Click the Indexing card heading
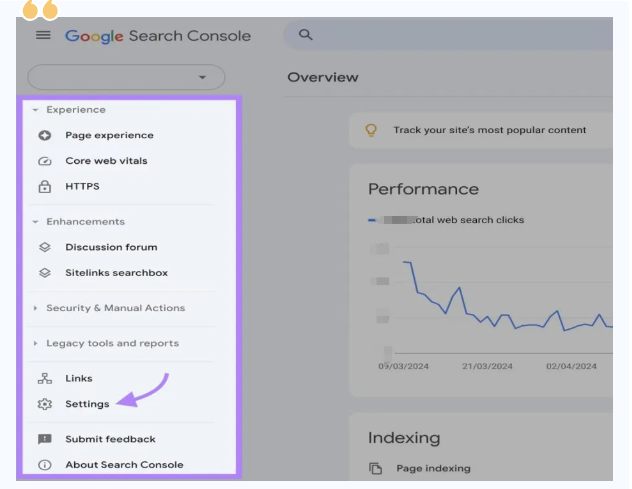632x489 pixels. point(404,438)
